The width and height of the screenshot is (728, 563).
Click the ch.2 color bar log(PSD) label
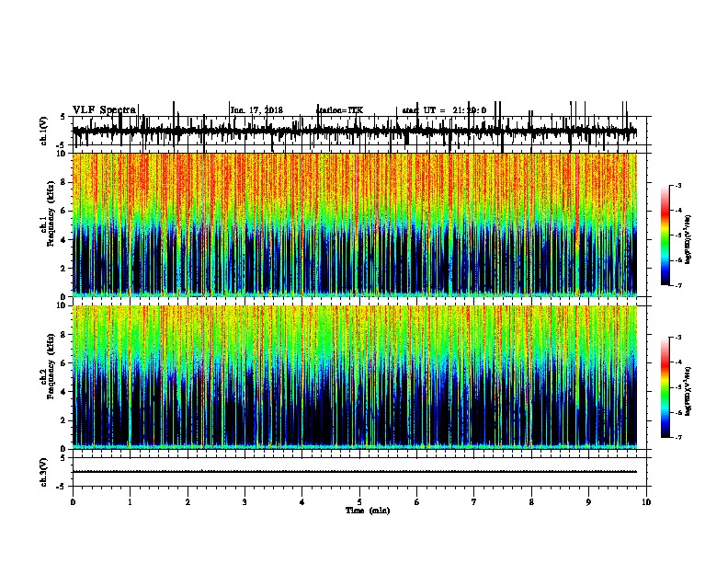688,391
